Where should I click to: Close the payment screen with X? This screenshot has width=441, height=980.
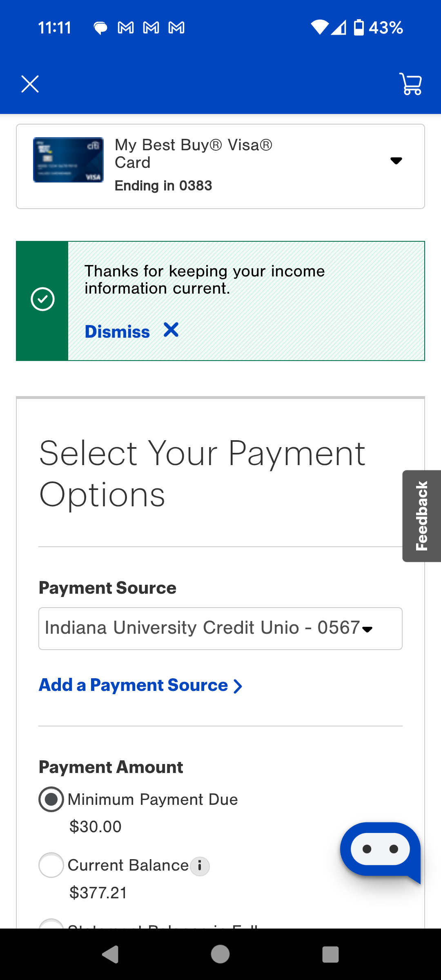pyautogui.click(x=30, y=84)
